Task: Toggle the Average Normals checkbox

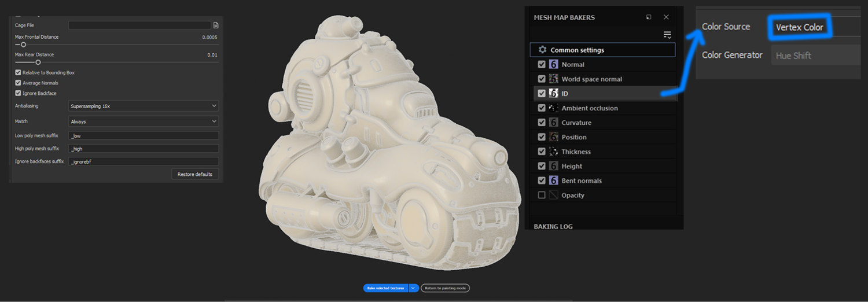Action: (x=18, y=83)
